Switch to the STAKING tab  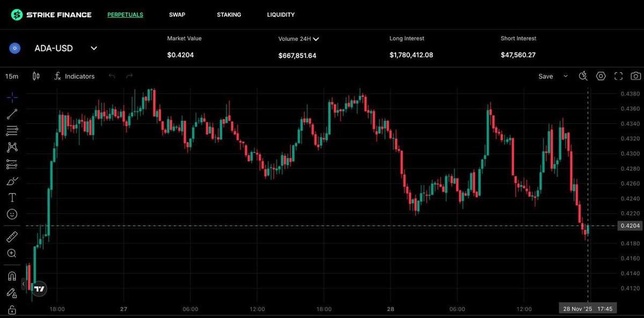229,15
